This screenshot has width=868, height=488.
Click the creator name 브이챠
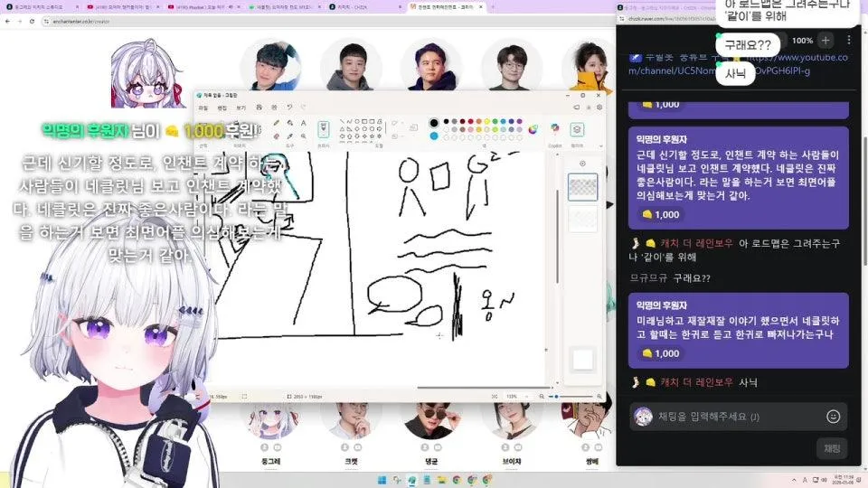pyautogui.click(x=512, y=461)
